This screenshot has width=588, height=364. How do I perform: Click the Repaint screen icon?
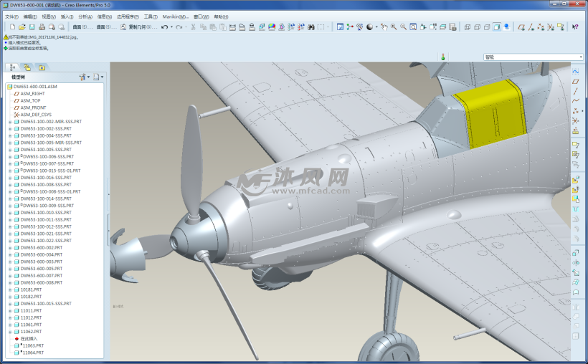[x=340, y=27]
